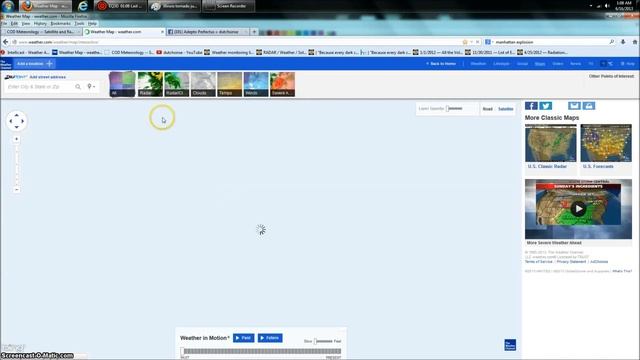Zoom out the map with the minus button
The image size is (640, 360).
tap(17, 189)
